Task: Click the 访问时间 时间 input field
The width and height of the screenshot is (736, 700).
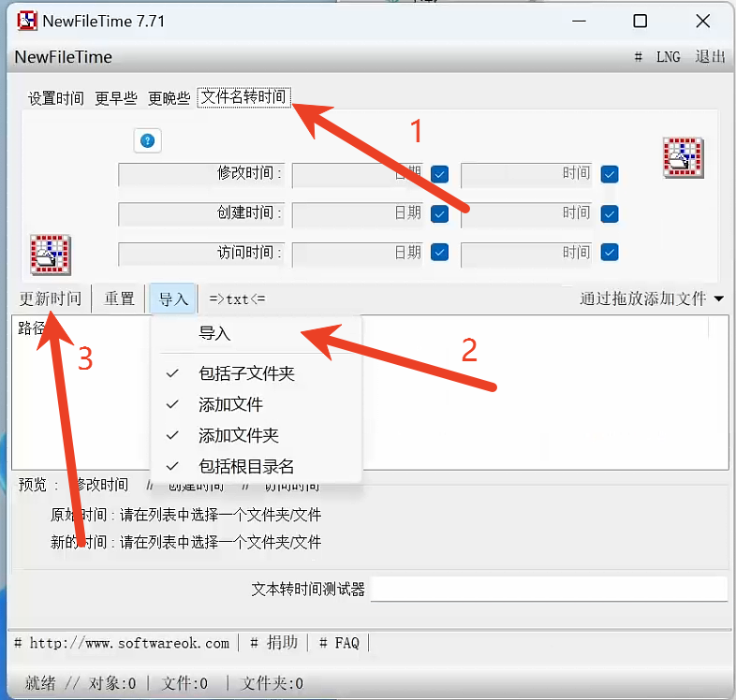Action: tap(526, 255)
